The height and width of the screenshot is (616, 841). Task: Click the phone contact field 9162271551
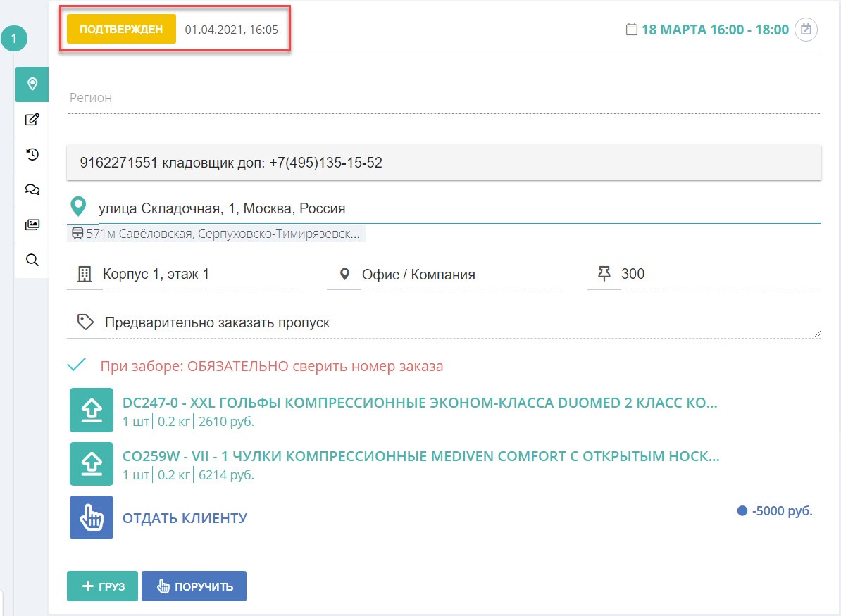444,163
